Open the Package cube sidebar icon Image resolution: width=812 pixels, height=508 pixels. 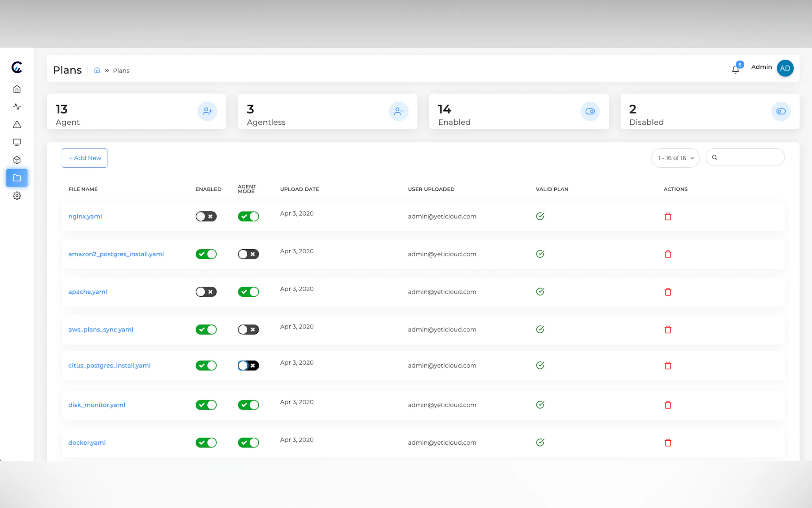point(17,160)
